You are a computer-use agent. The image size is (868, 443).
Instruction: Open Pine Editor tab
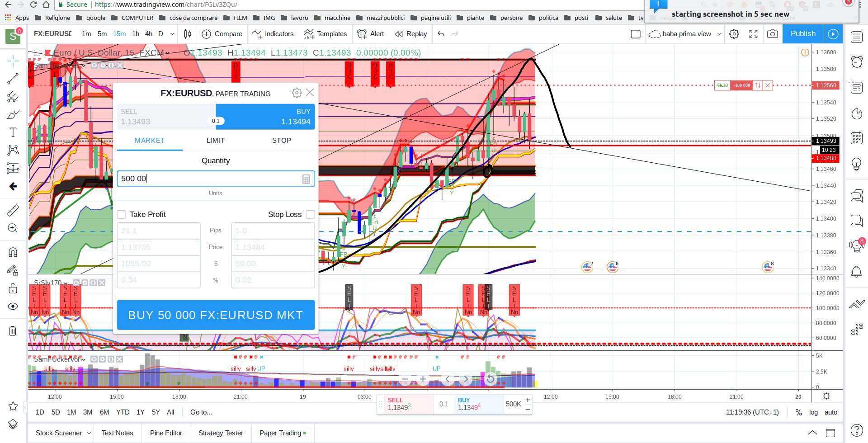click(x=166, y=433)
